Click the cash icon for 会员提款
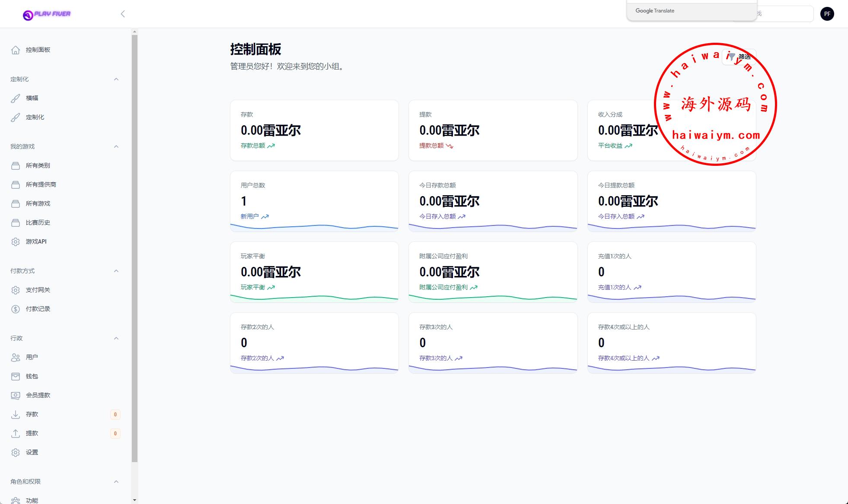The width and height of the screenshot is (848, 504). point(16,395)
